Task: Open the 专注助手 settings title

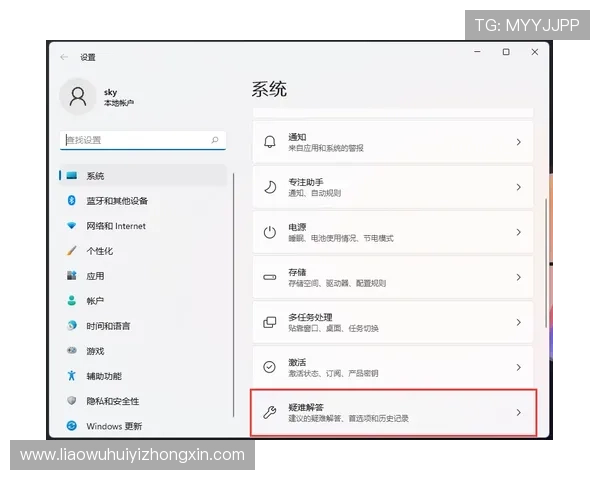Action: tap(306, 182)
